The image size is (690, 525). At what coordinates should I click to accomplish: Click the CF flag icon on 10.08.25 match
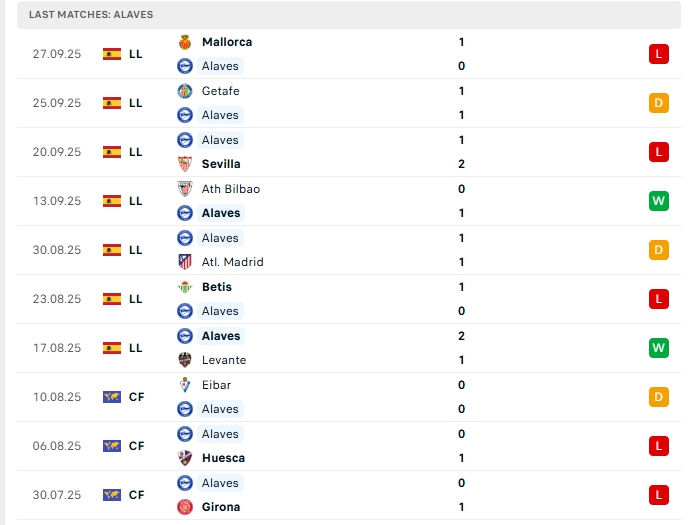pyautogui.click(x=112, y=397)
